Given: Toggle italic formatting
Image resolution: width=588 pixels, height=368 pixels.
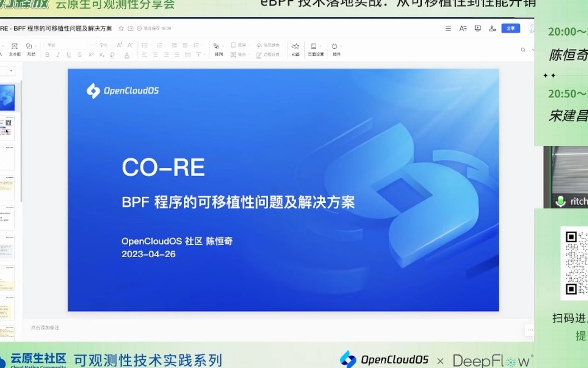Looking at the screenshot, I should (58, 55).
